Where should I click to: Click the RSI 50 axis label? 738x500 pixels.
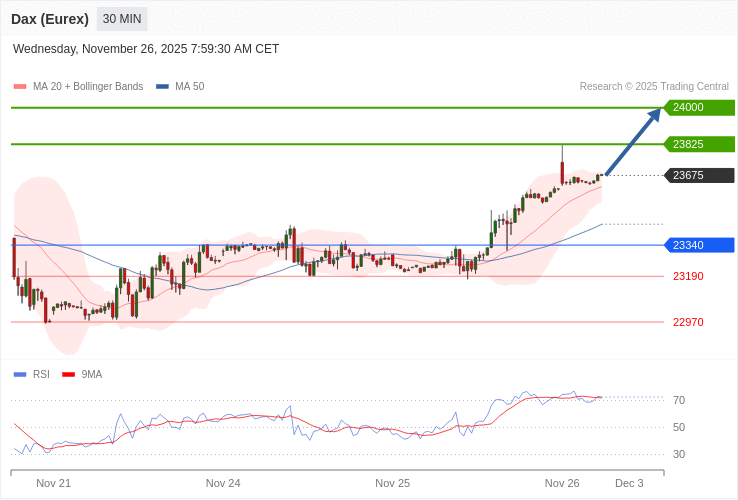pyautogui.click(x=679, y=427)
